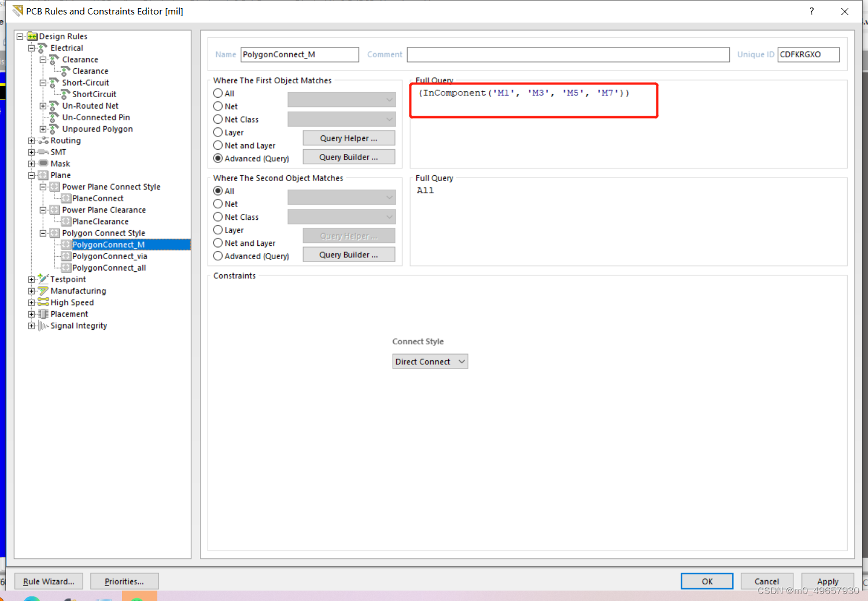The width and height of the screenshot is (868, 601).
Task: Select the PolygonConnect_via rule
Action: click(109, 256)
